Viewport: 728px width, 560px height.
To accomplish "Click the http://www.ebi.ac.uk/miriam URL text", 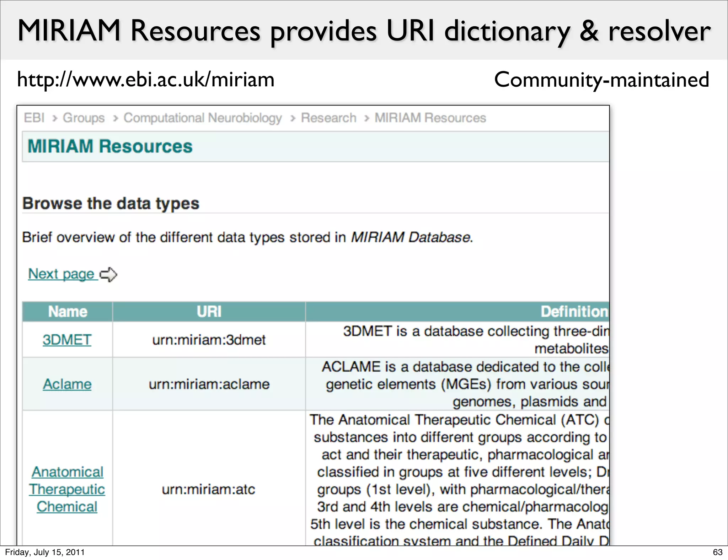I will tap(146, 79).
